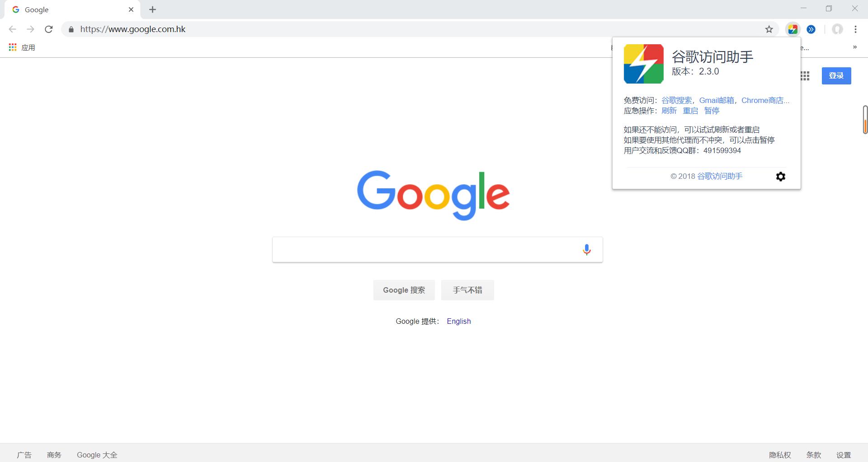The height and width of the screenshot is (462, 868).
Task: Switch Google to English
Action: click(458, 321)
